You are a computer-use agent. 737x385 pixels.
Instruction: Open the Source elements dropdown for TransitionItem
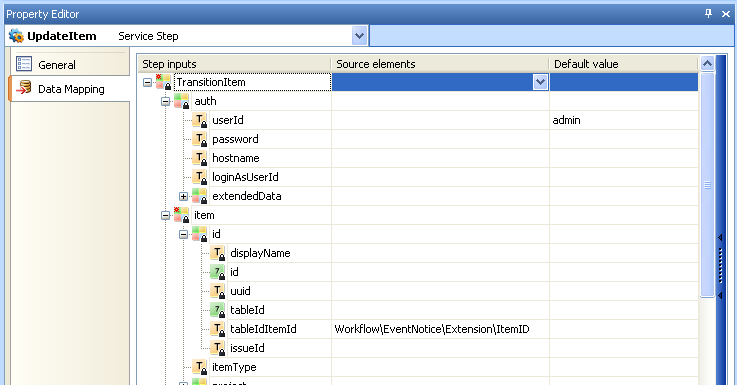click(x=541, y=82)
